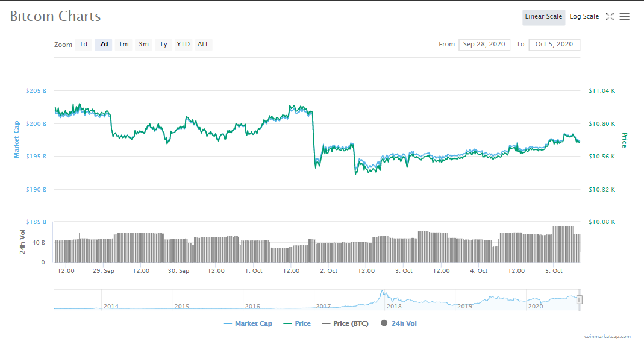Grab the navigator range handle

579,300
